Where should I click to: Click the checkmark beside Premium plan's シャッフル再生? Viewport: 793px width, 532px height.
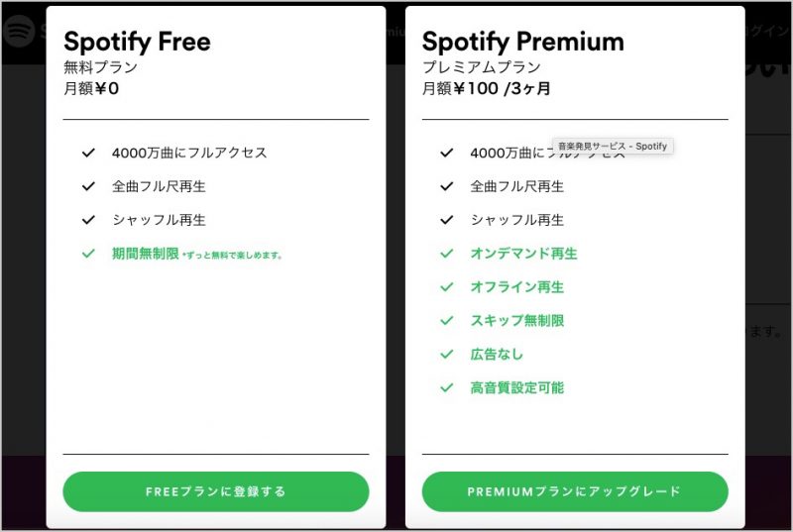coord(447,220)
